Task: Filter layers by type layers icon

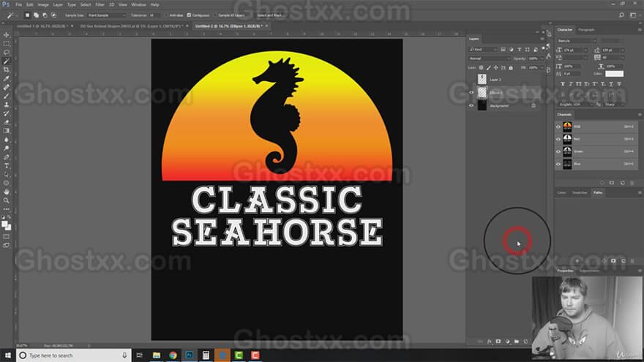Action: tap(519, 49)
